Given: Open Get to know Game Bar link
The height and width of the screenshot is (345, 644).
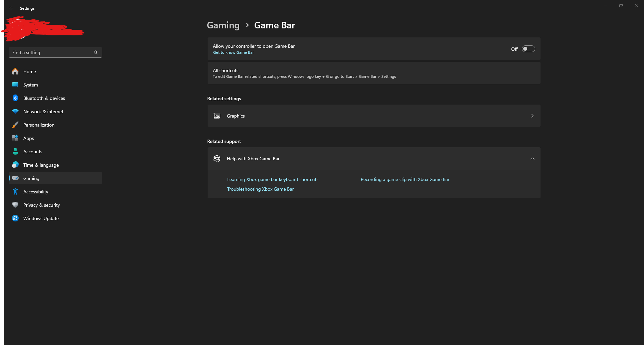Looking at the screenshot, I should click(234, 52).
